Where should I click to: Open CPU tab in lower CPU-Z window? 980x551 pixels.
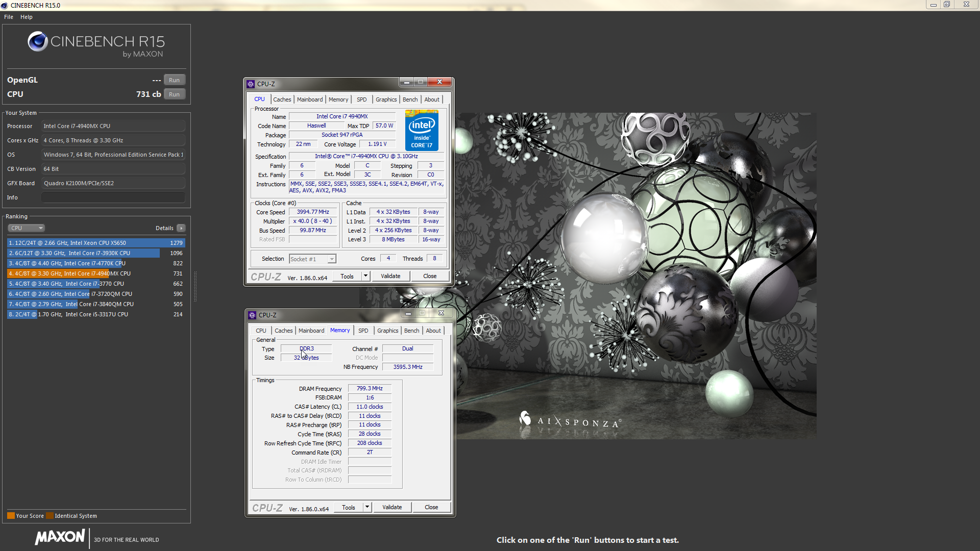point(261,331)
